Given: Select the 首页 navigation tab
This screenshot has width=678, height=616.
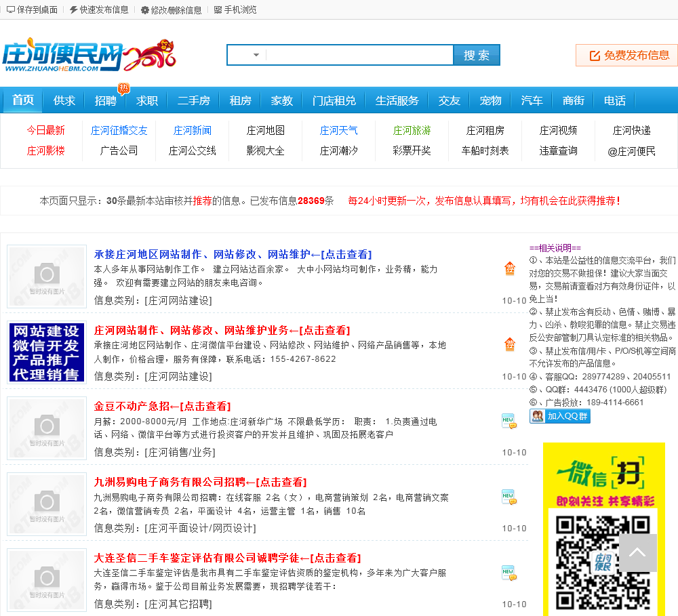Looking at the screenshot, I should 23,100.
